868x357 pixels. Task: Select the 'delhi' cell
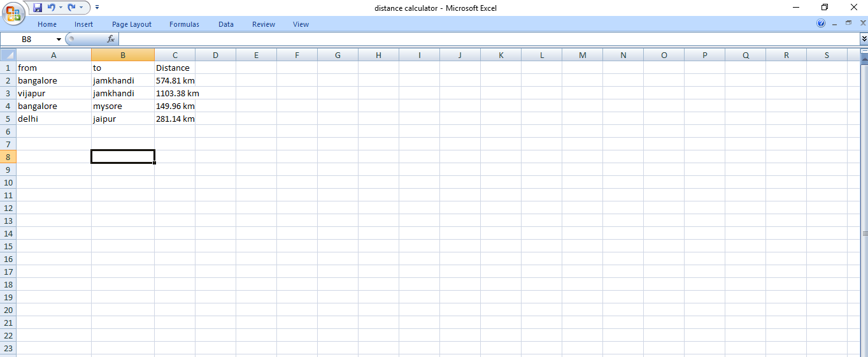tap(54, 119)
